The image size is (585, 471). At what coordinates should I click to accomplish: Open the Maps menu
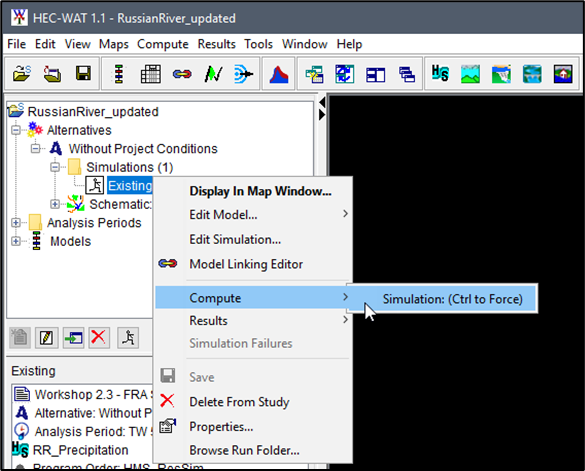pos(114,44)
